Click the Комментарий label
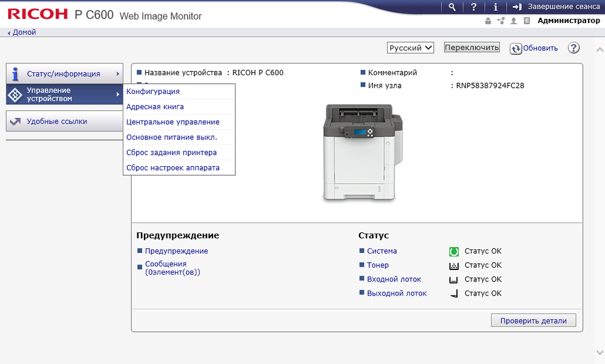 click(392, 72)
